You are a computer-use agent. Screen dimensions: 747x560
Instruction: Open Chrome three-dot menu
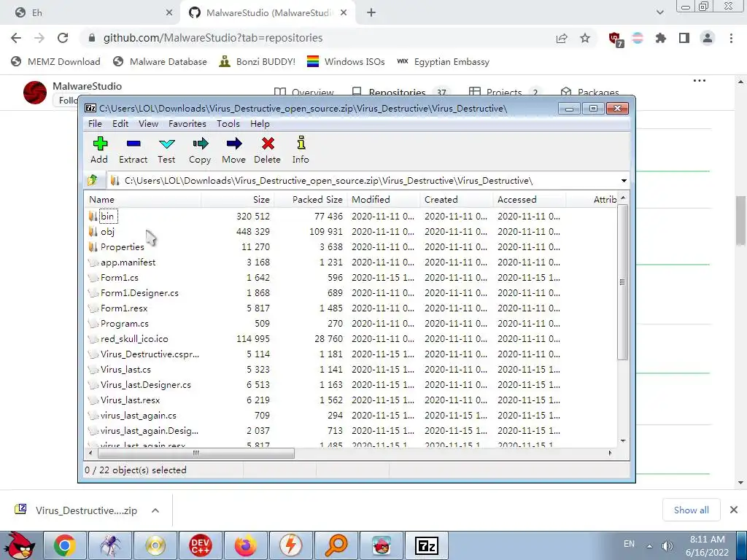tap(731, 38)
